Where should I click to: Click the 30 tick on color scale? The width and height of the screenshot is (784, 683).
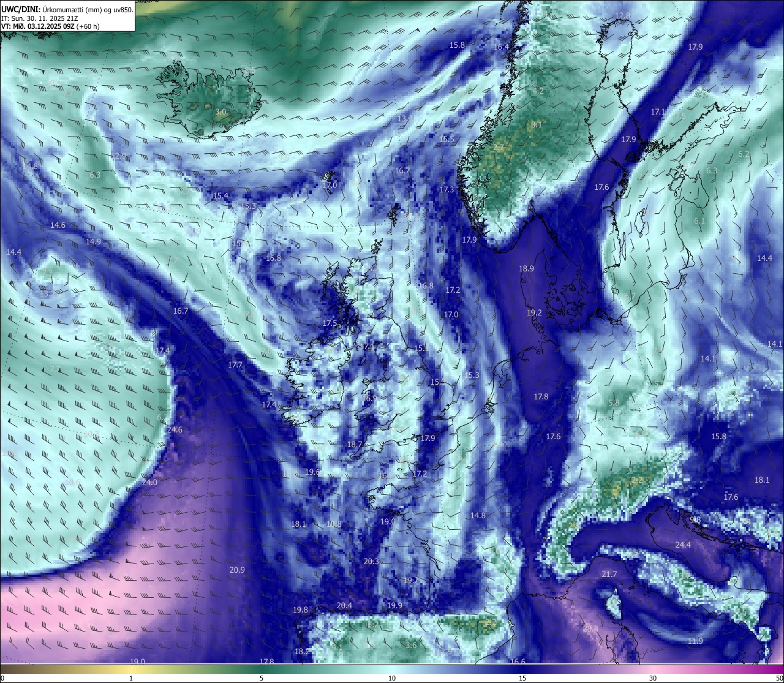(x=653, y=678)
